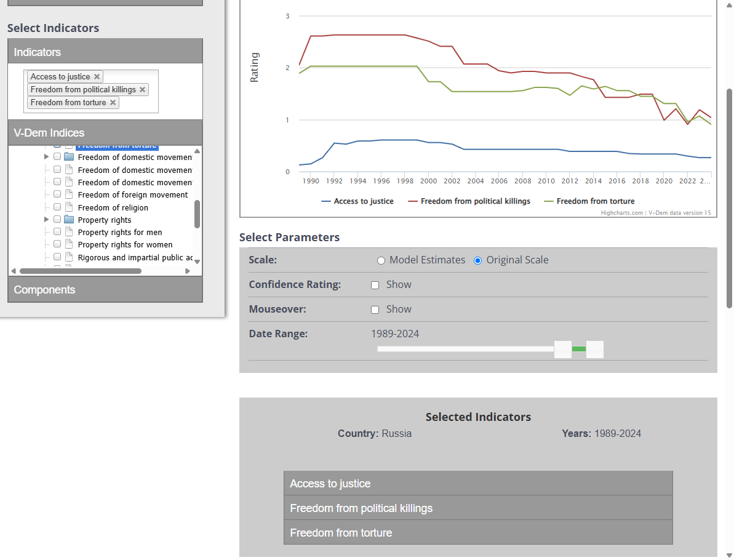Viewport: 734px width, 560px height.
Task: Select the Original Scale radio button
Action: click(x=477, y=261)
